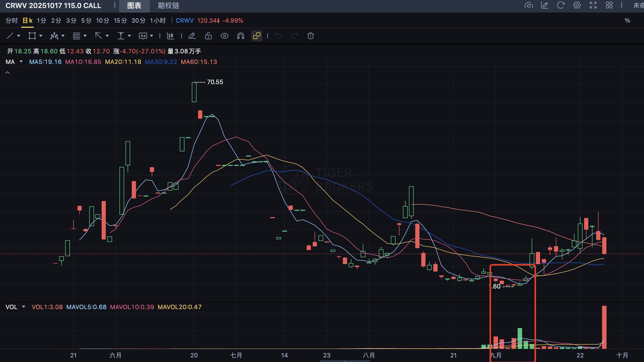
Task: Click the trash icon to delete drawings
Action: (x=310, y=36)
